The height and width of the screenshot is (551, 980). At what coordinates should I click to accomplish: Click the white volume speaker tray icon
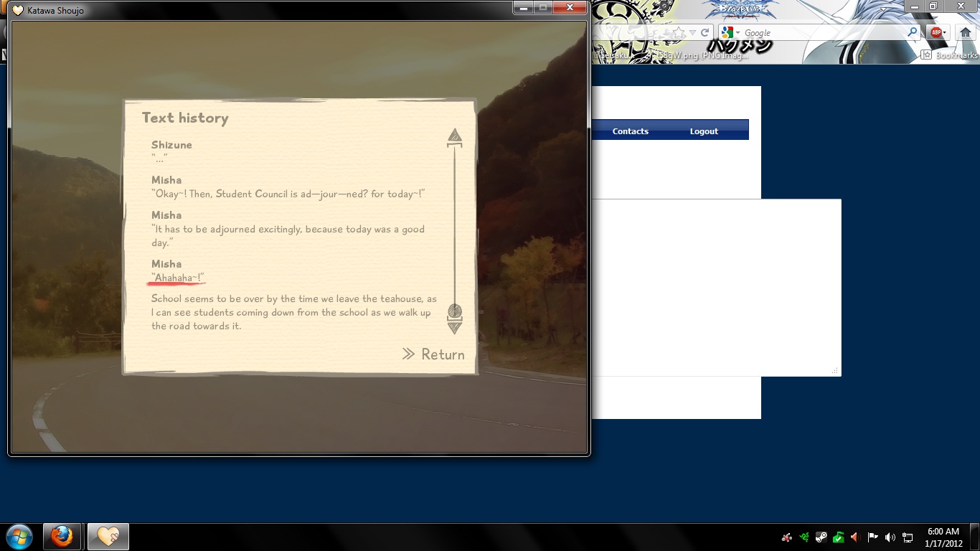pyautogui.click(x=890, y=537)
